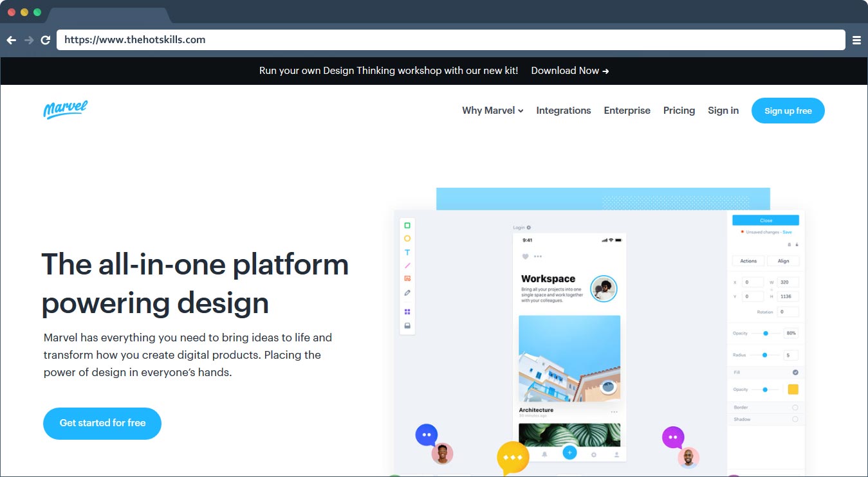Click the yellow comment bubble
Screen dimensions: 868x477
tap(513, 457)
